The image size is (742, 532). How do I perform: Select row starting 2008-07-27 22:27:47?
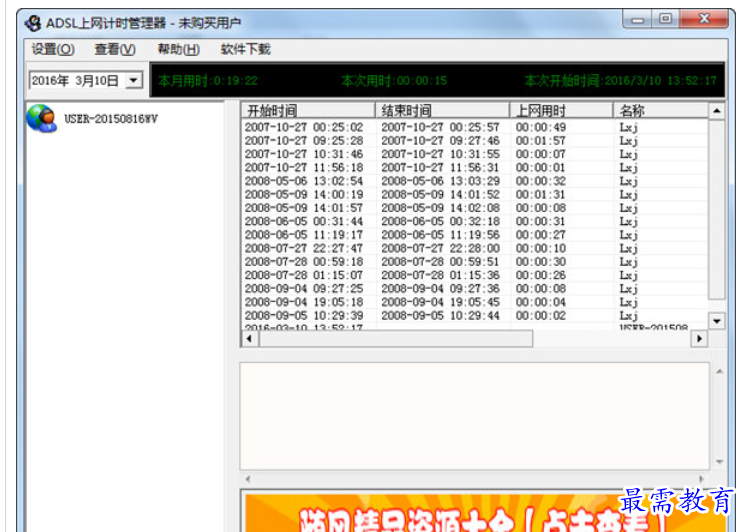point(475,248)
